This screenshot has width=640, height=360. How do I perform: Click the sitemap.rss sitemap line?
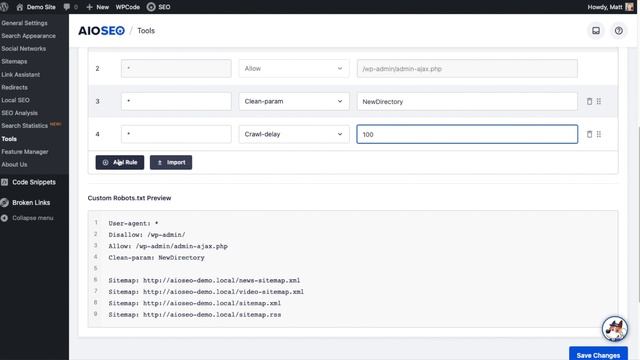(x=195, y=315)
